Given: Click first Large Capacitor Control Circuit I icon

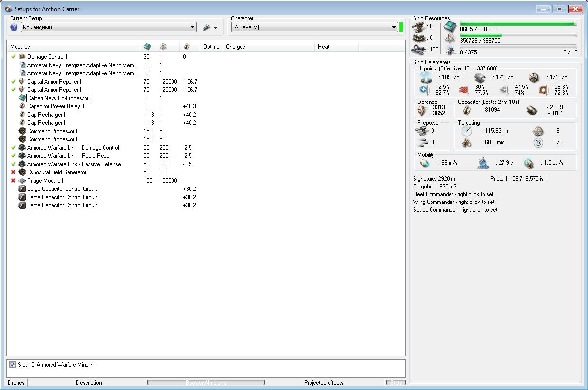Looking at the screenshot, I should pos(22,189).
